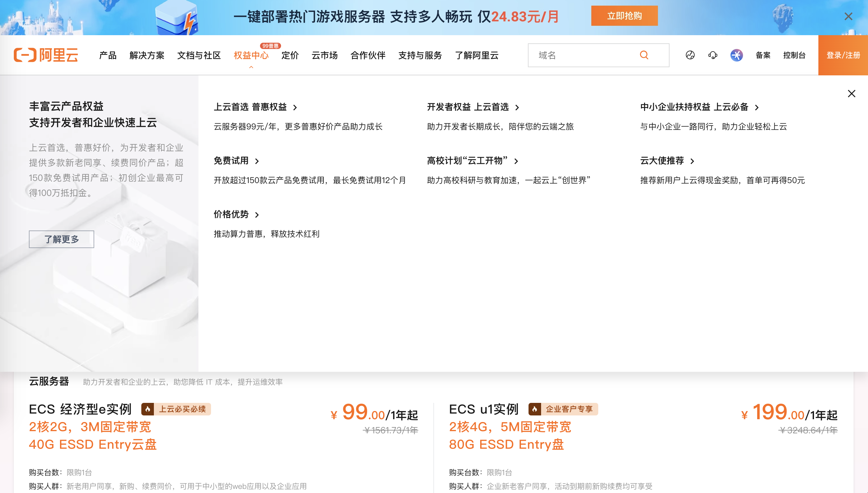This screenshot has width=868, height=493.
Task: Open the 了解阿里云 menu
Action: point(477,55)
